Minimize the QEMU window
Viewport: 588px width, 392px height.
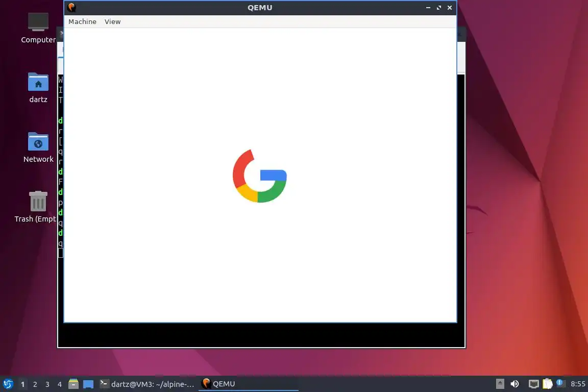tap(428, 8)
